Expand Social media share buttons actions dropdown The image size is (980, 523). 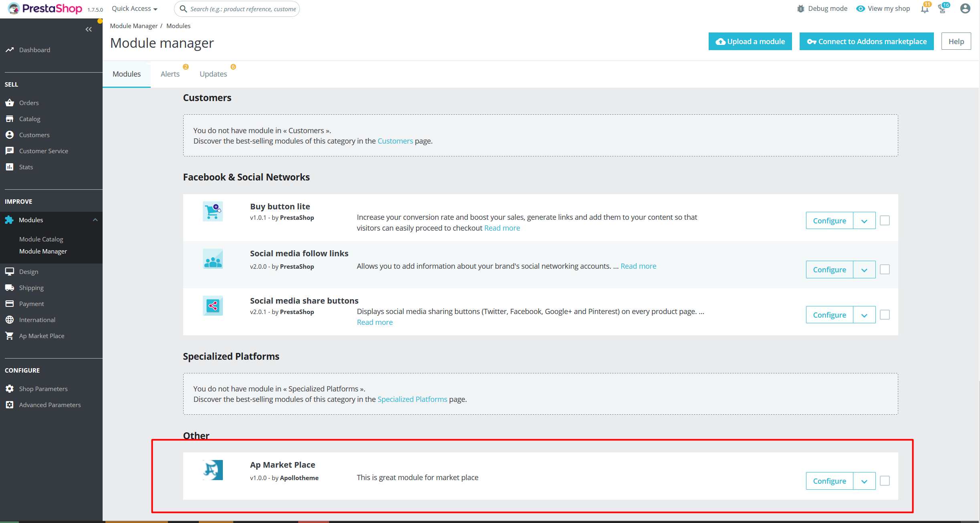pos(864,315)
